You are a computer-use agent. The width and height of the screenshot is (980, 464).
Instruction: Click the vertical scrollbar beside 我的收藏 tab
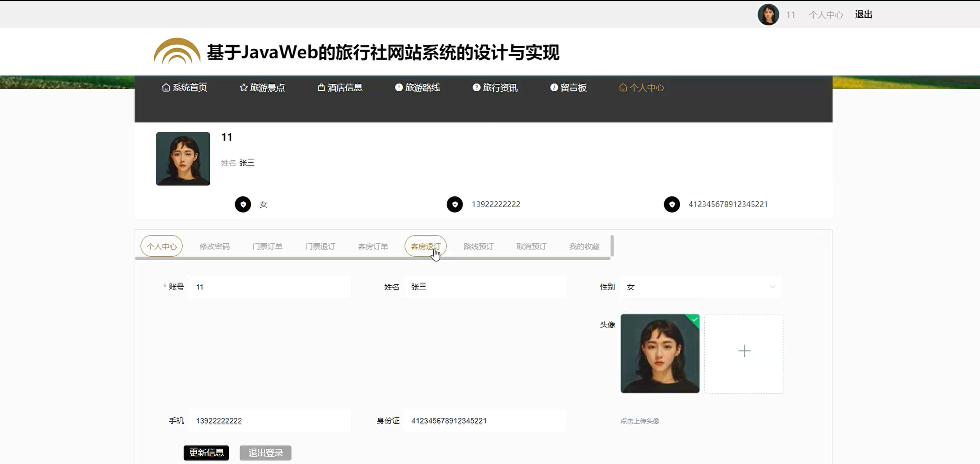click(612, 246)
